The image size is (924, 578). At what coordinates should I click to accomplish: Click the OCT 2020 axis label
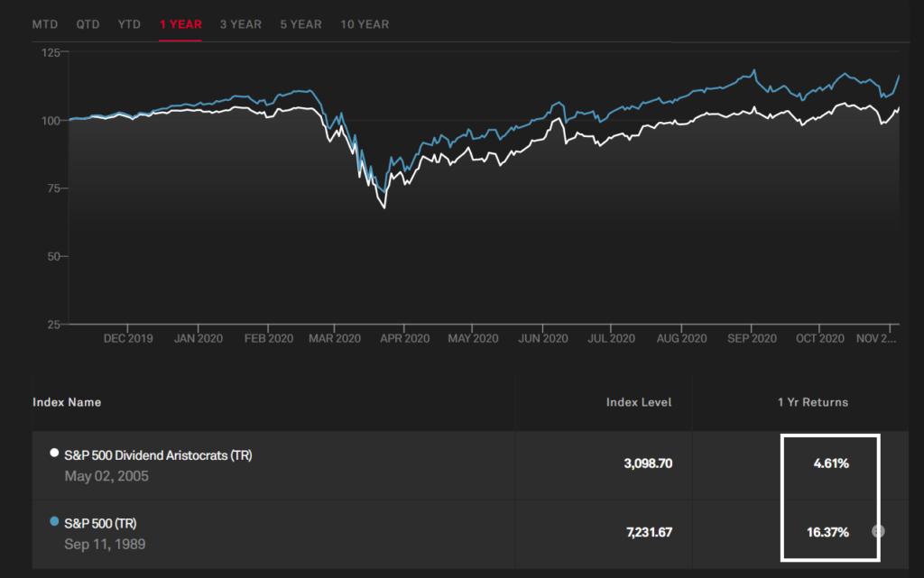tap(819, 339)
